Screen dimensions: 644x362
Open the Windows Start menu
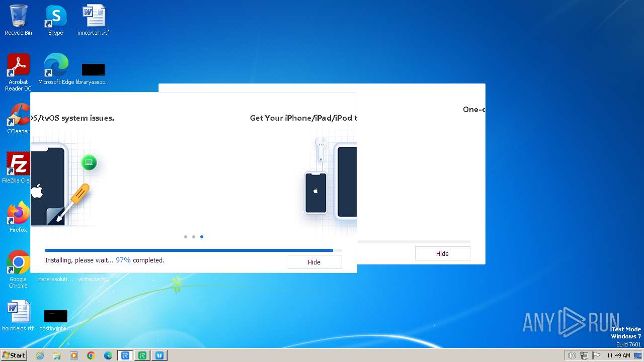[14, 355]
